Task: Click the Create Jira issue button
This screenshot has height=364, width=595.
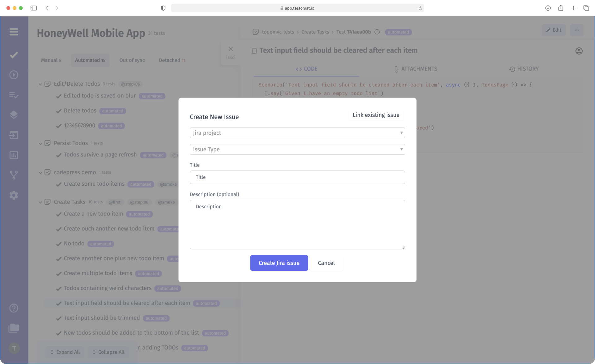Action: (279, 263)
